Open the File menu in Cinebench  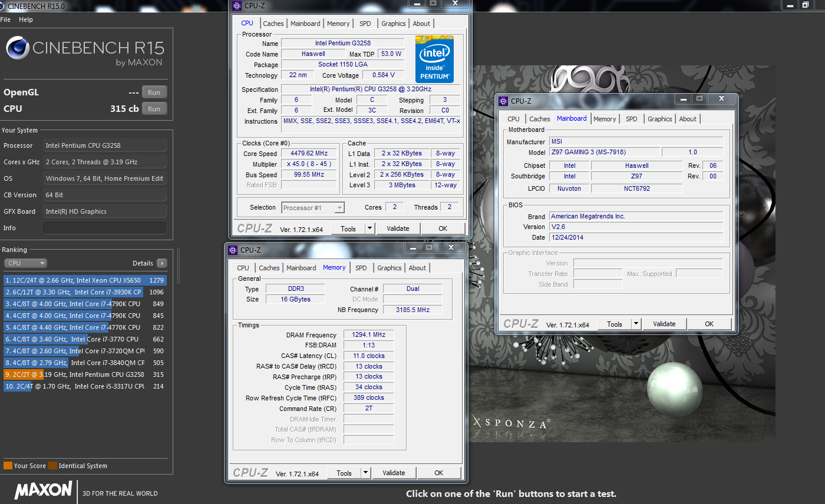pos(5,19)
